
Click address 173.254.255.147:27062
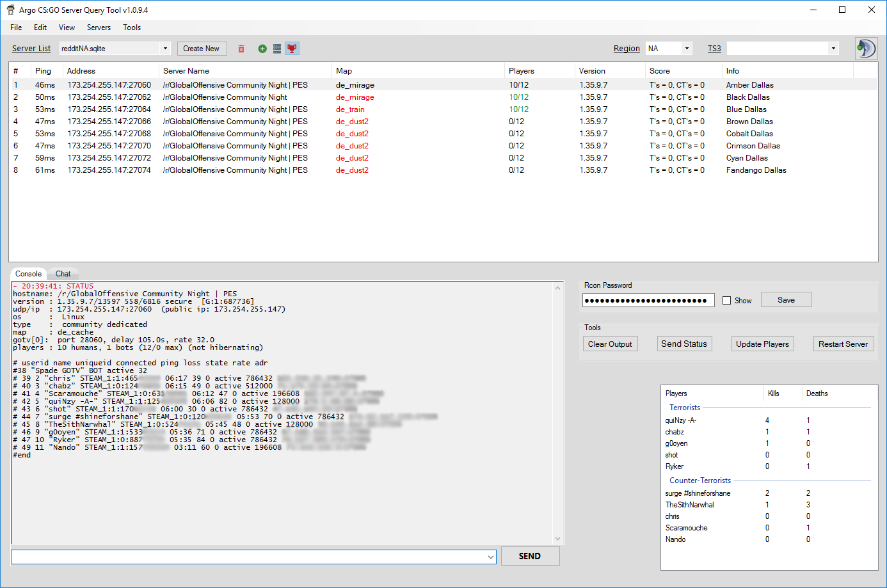(109, 97)
